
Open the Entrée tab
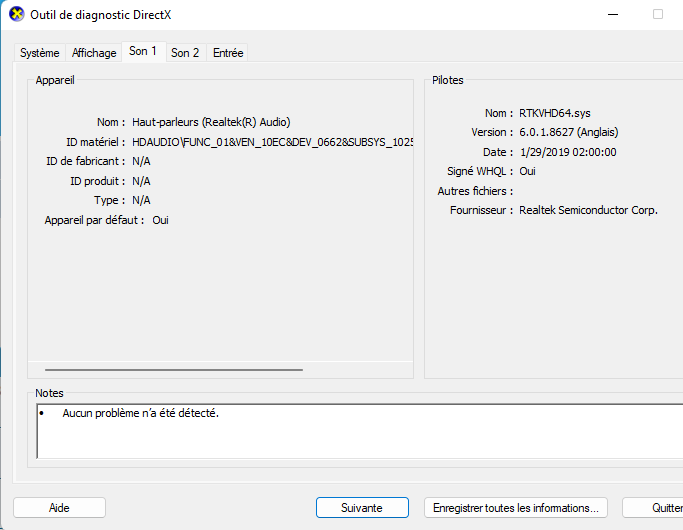228,53
